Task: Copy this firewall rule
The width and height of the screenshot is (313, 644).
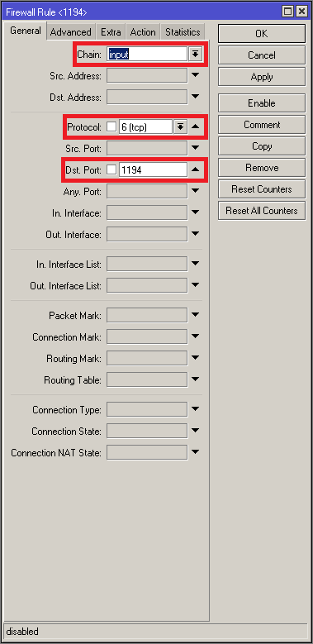Action: tap(262, 146)
